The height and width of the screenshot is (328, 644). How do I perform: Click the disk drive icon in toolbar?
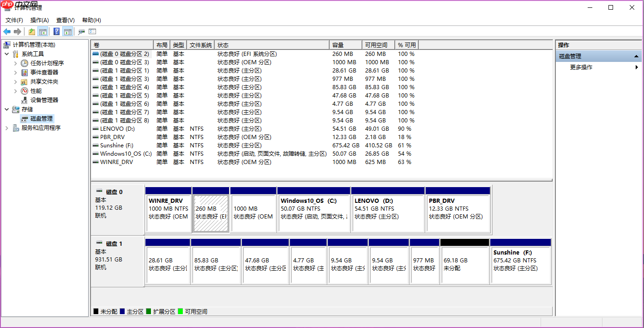[x=82, y=32]
